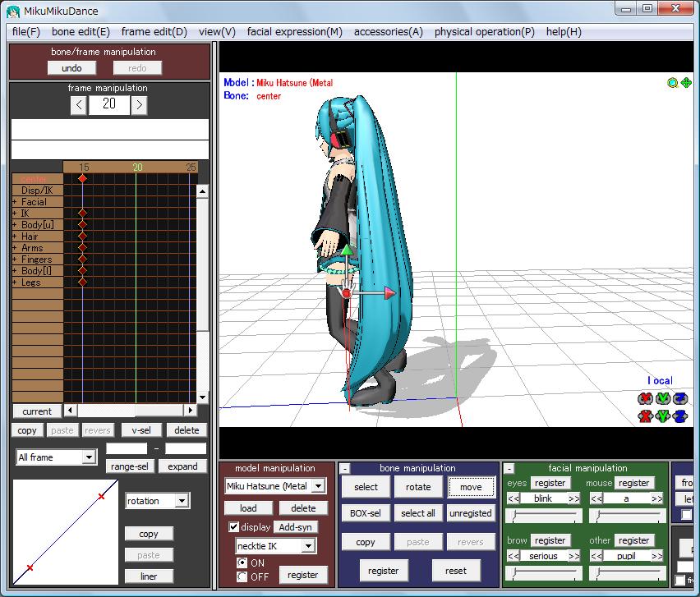
Task: Select Hair row keyframe diamond
Action: click(x=82, y=236)
